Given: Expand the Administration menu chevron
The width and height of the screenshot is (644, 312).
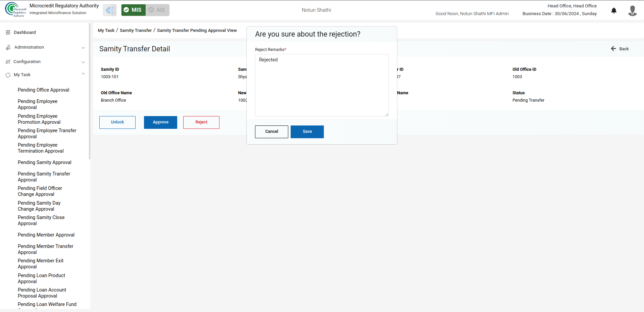Looking at the screenshot, I should [83, 48].
